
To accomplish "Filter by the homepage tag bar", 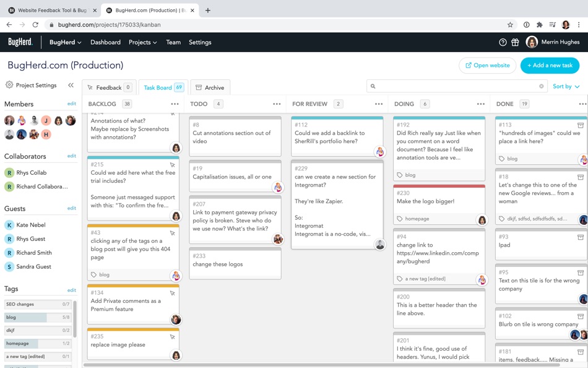I will tap(38, 343).
